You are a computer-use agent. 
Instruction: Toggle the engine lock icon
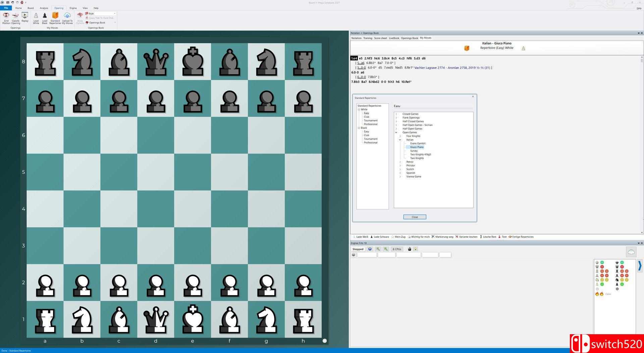(x=409, y=249)
